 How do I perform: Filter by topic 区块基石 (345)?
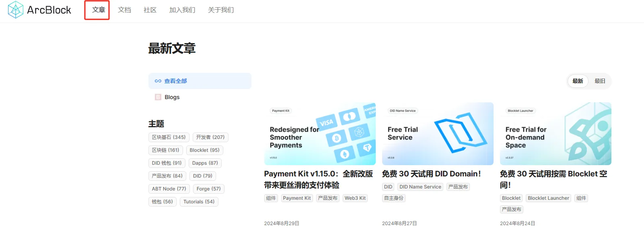click(x=169, y=137)
